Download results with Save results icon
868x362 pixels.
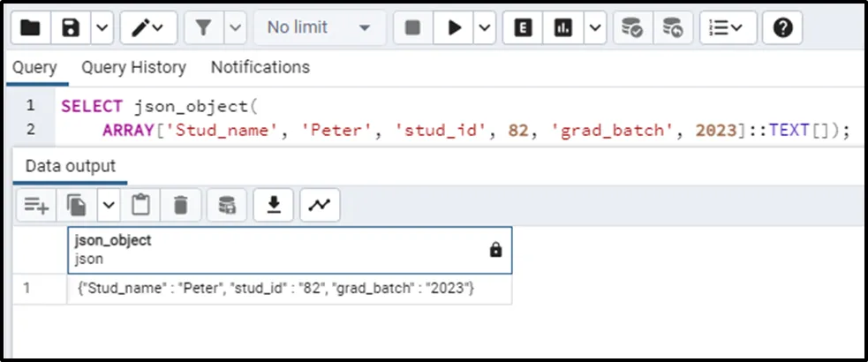tap(274, 206)
